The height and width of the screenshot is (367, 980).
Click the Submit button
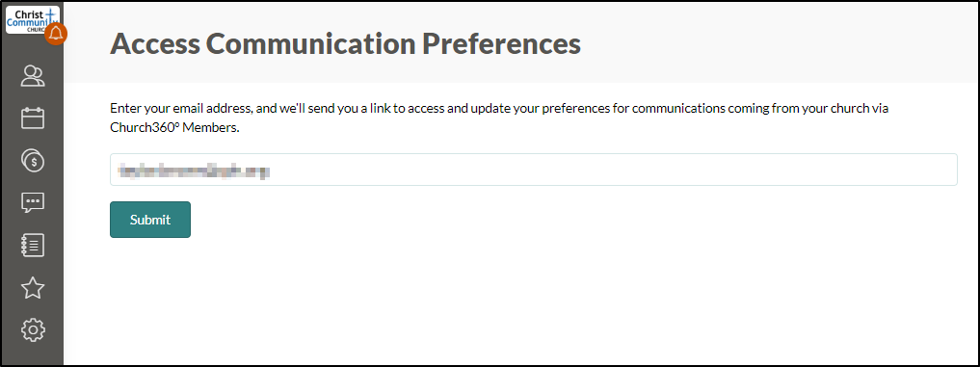point(150,220)
